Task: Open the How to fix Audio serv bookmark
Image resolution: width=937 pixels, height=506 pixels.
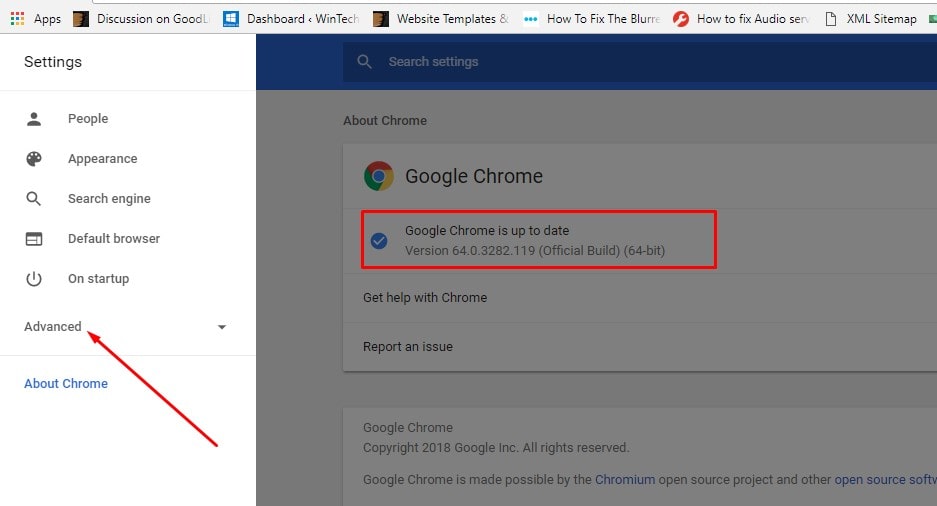Action: click(x=753, y=19)
